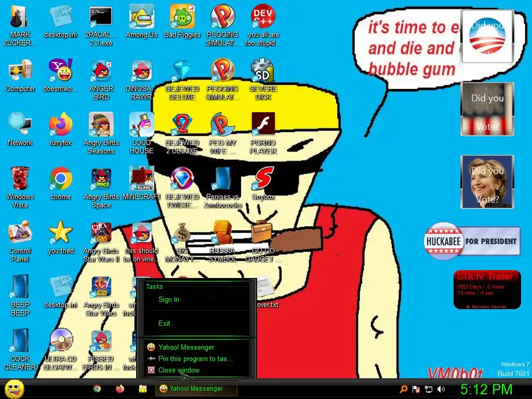Select the DEV C++ 'you all are too stupid' icon
The image size is (532, 399).
pos(263,25)
